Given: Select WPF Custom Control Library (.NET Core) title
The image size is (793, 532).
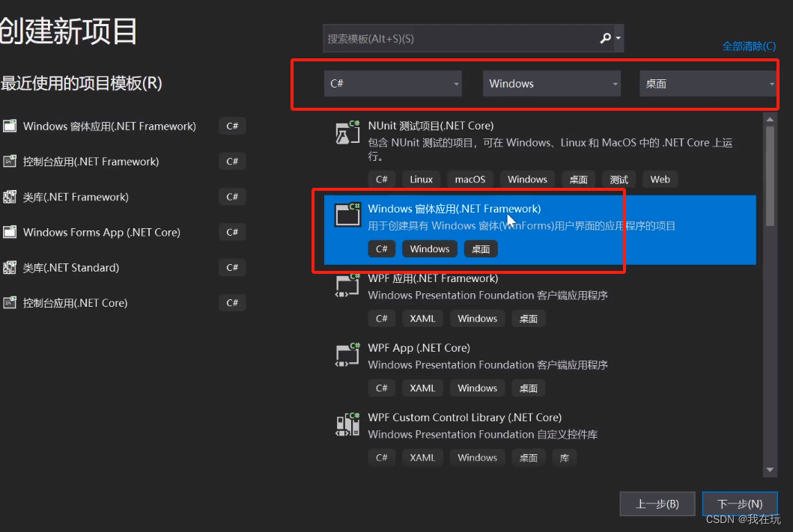Looking at the screenshot, I should 465,418.
